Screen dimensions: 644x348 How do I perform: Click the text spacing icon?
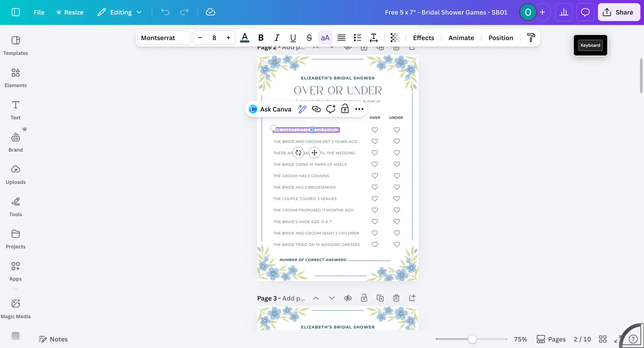[374, 38]
